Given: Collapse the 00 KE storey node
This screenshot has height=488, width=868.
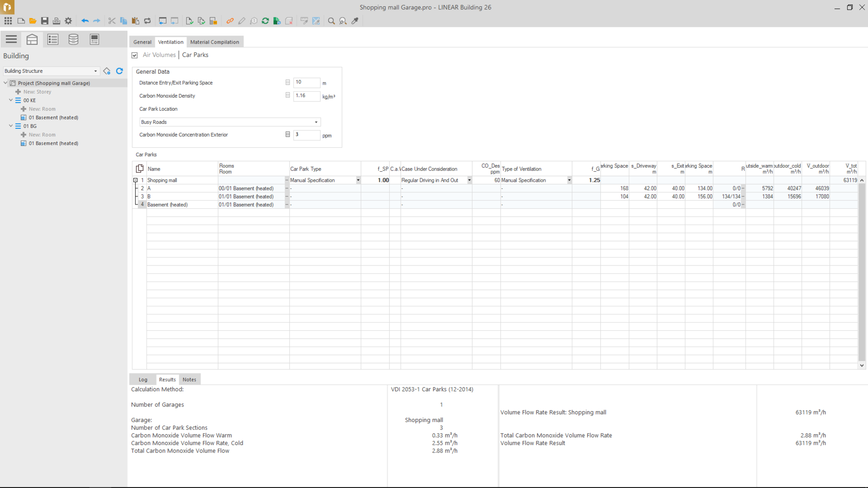Looking at the screenshot, I should (x=11, y=100).
